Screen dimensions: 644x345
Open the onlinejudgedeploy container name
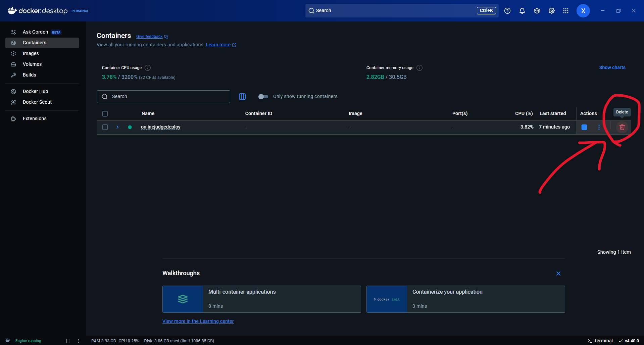(x=161, y=127)
